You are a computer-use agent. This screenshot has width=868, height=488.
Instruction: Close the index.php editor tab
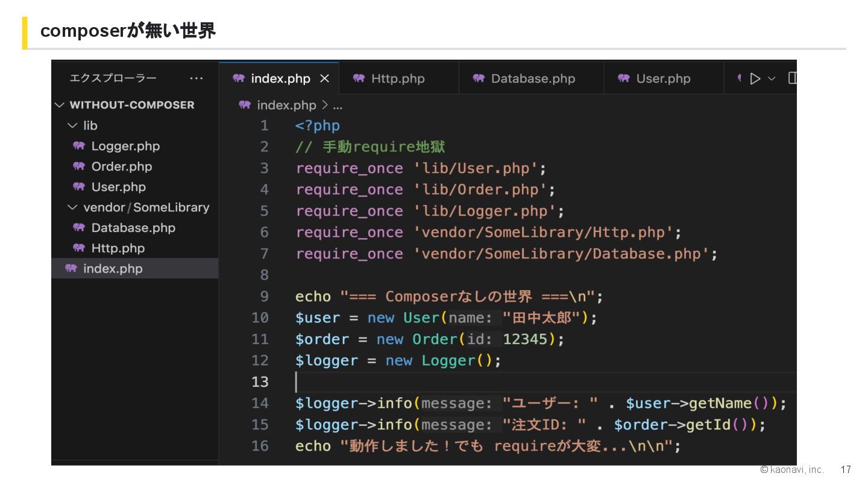[324, 78]
